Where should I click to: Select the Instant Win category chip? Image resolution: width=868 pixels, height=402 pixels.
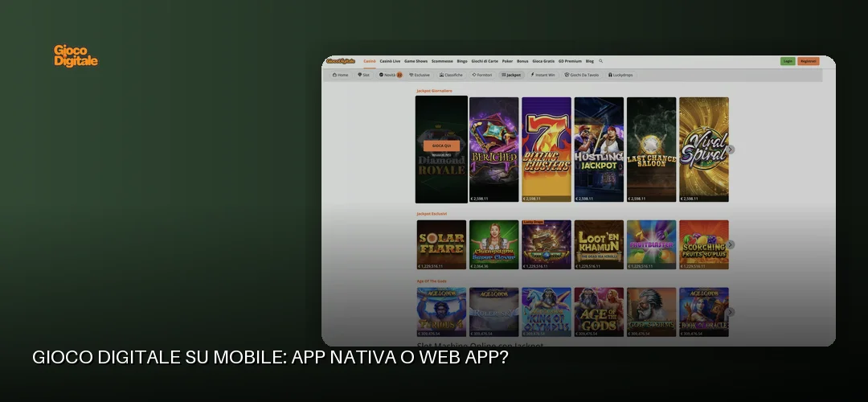coord(543,75)
